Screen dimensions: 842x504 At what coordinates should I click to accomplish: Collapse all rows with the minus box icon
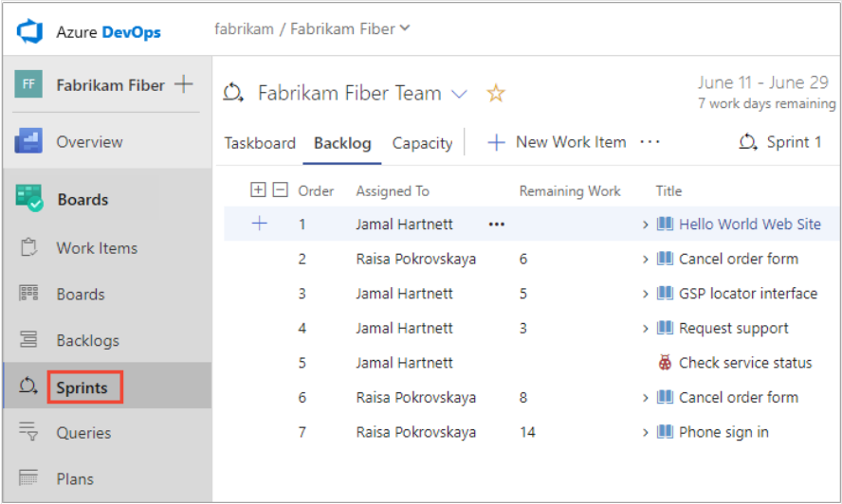tap(280, 190)
